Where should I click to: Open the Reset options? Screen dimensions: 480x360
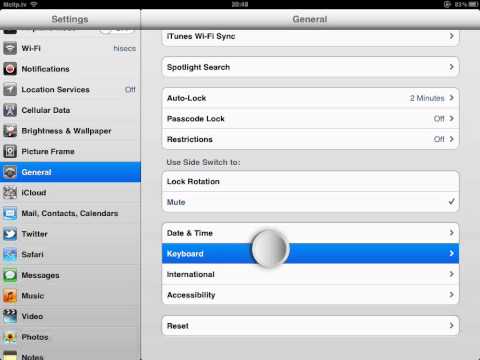coord(310,326)
